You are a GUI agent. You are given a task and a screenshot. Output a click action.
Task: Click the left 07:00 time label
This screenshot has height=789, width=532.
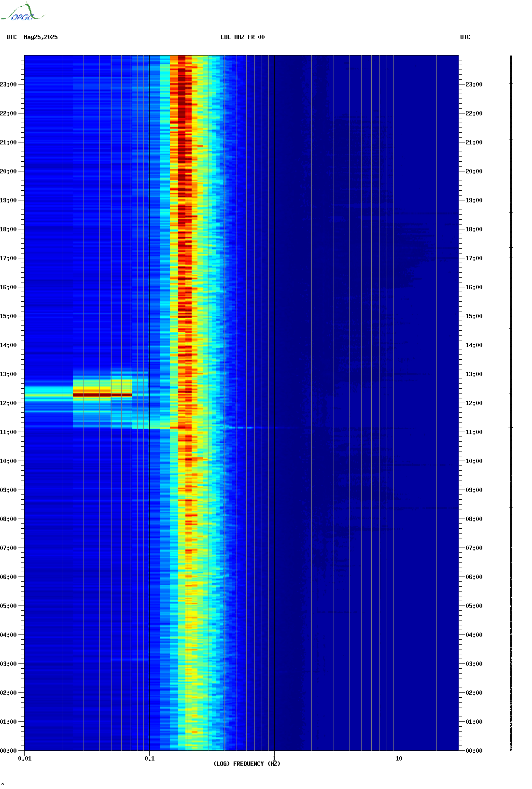(8, 548)
